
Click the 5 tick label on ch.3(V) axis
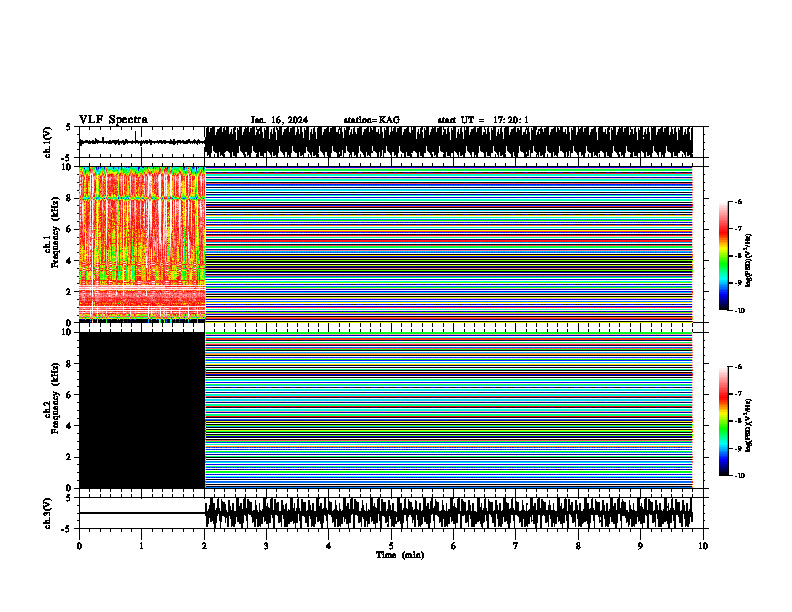pyautogui.click(x=69, y=498)
